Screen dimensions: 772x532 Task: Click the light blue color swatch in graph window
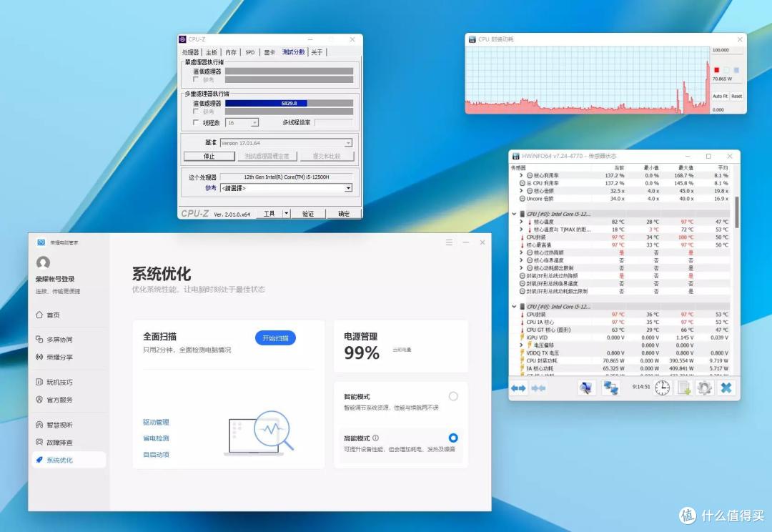(736, 70)
